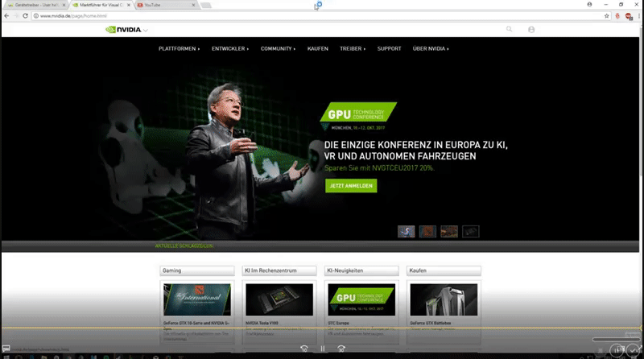Bookmark this page using the star icon
Image resolution: width=644 pixels, height=359 pixels.
(607, 15)
